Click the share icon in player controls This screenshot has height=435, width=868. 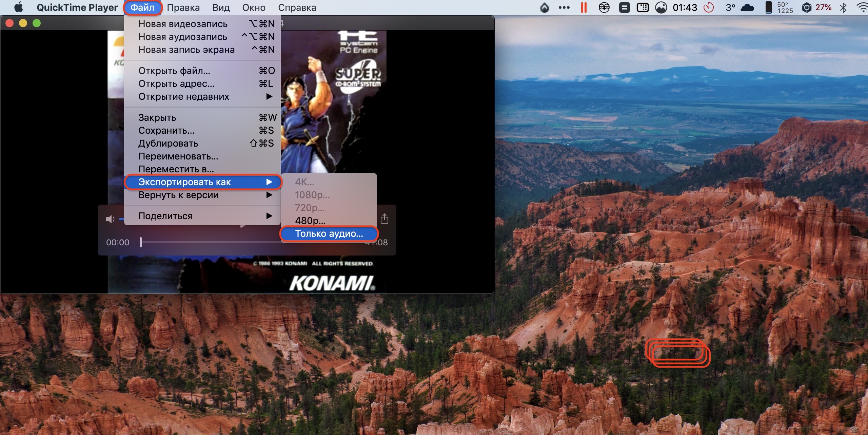pyautogui.click(x=384, y=219)
